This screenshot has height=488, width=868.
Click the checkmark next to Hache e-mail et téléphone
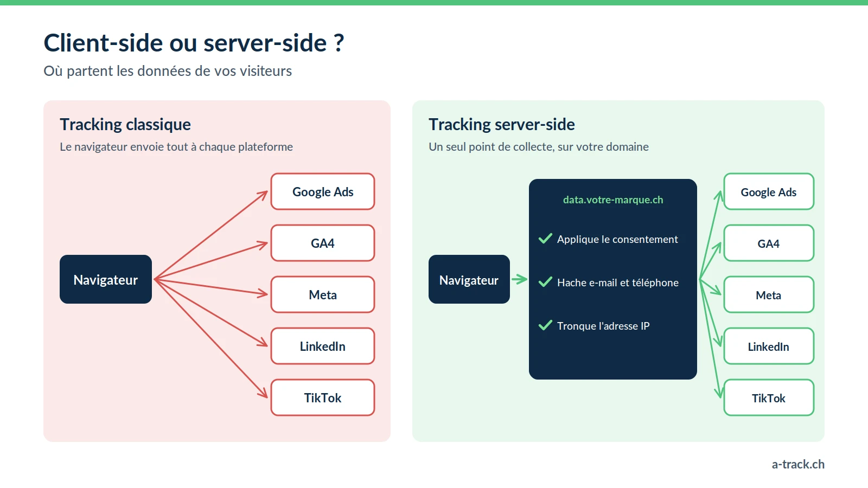point(545,282)
